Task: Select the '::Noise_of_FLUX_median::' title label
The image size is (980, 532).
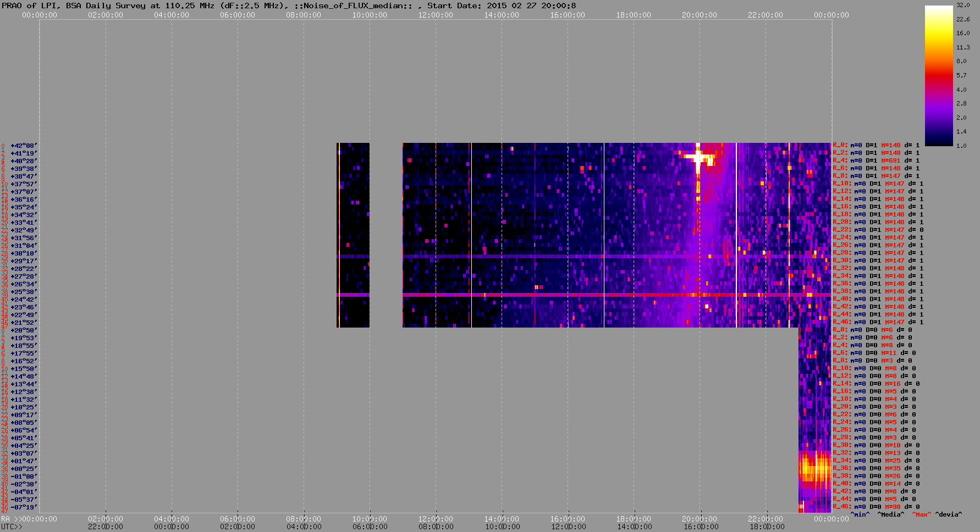Action: pyautogui.click(x=357, y=5)
